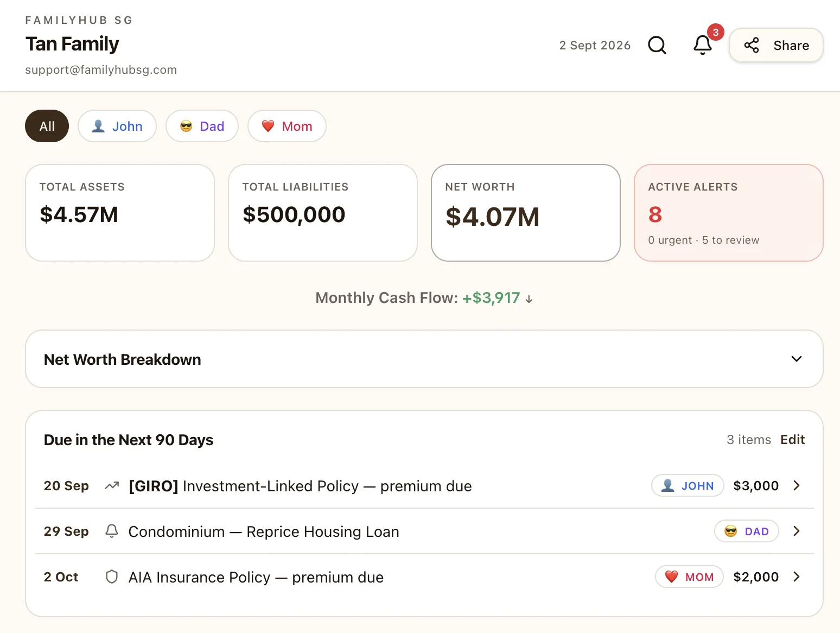Click the bell icon on Reprice Housing Loan row
This screenshot has height=633, width=840.
pos(112,531)
